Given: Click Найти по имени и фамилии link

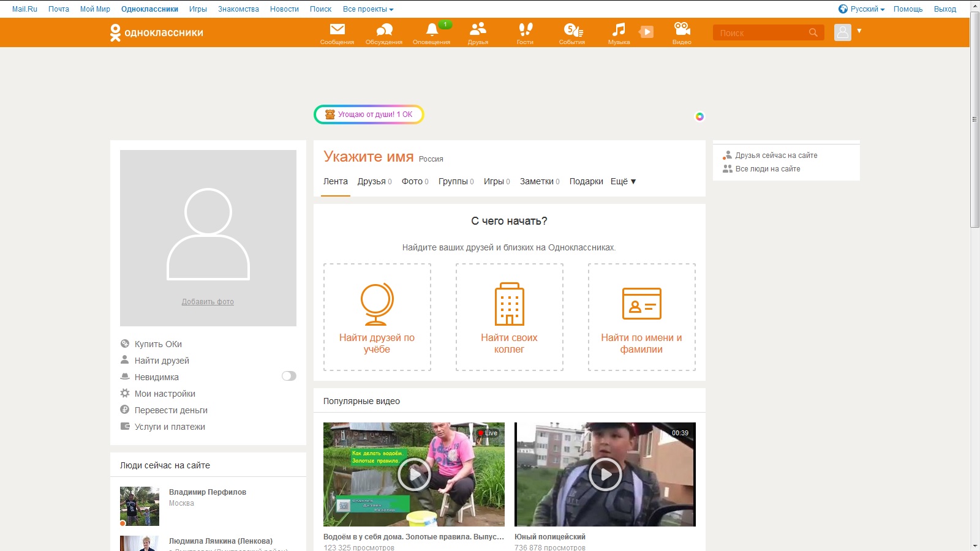Looking at the screenshot, I should tap(641, 343).
